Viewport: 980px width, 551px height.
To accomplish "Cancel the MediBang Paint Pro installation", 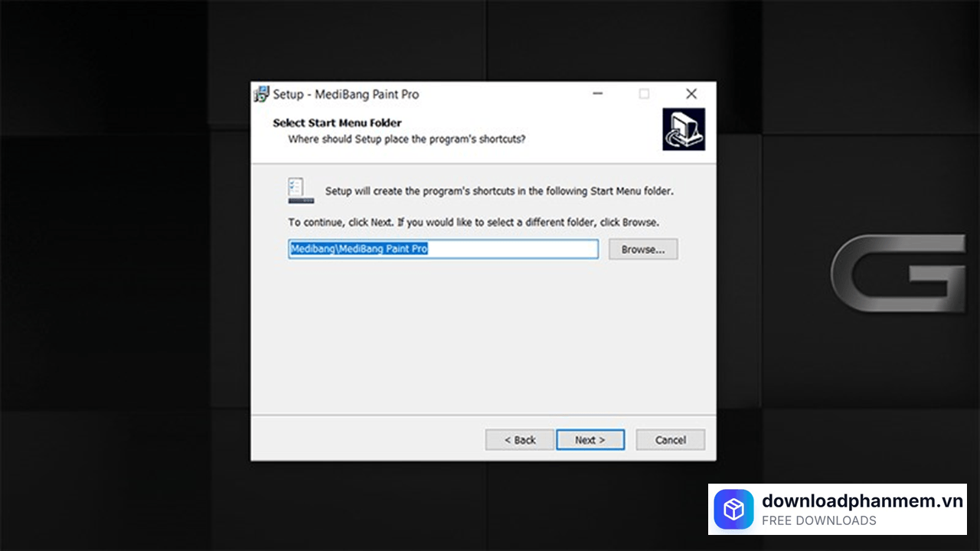I will [x=670, y=440].
